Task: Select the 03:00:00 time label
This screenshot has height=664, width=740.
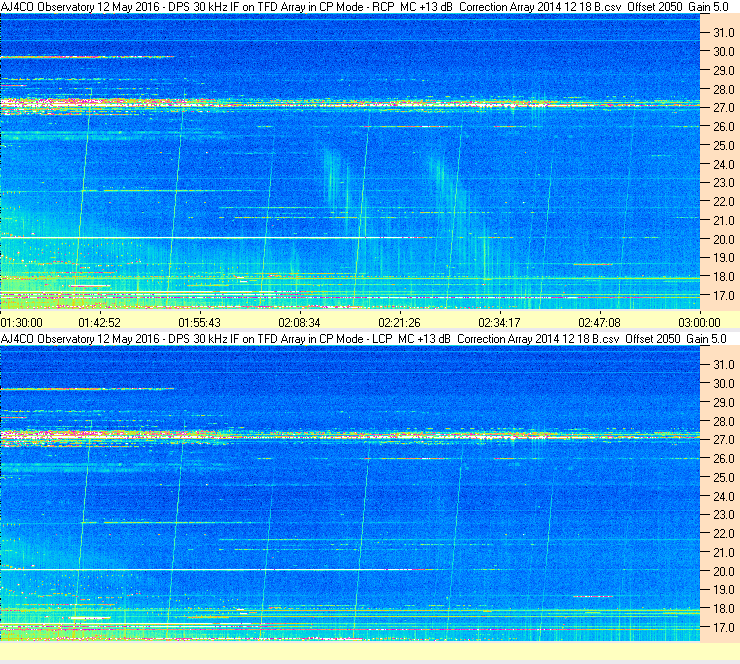Action: [700, 323]
